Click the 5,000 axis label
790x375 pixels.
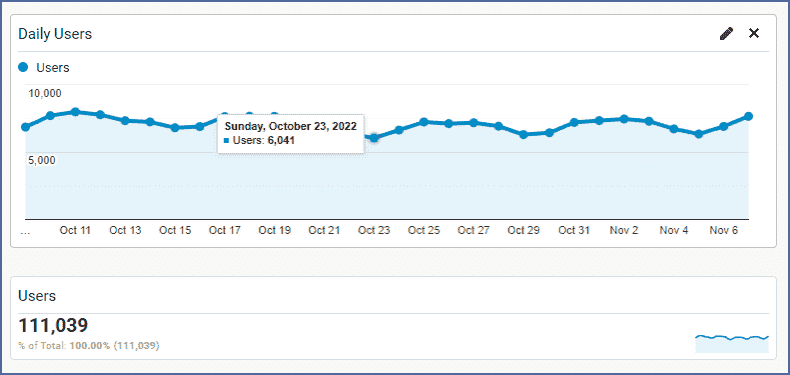[41, 160]
